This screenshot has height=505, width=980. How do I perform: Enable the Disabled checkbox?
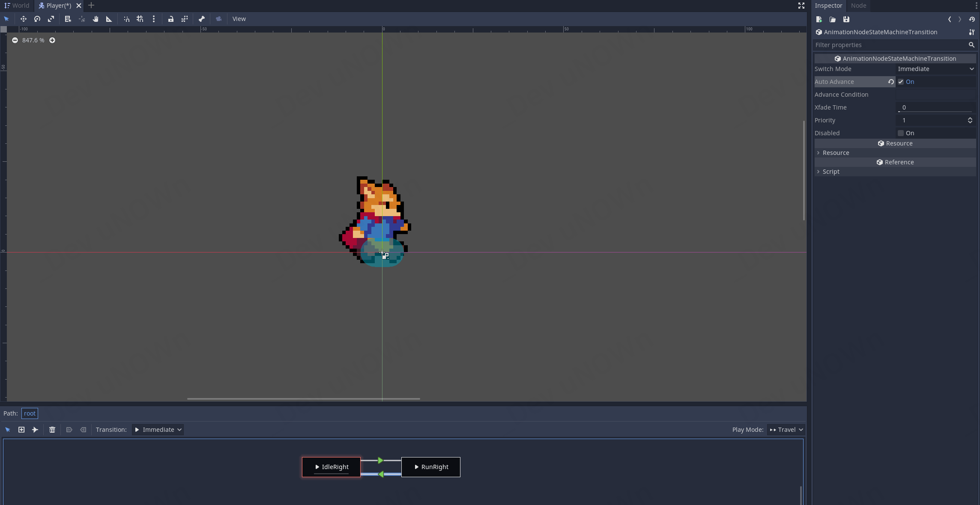click(901, 133)
